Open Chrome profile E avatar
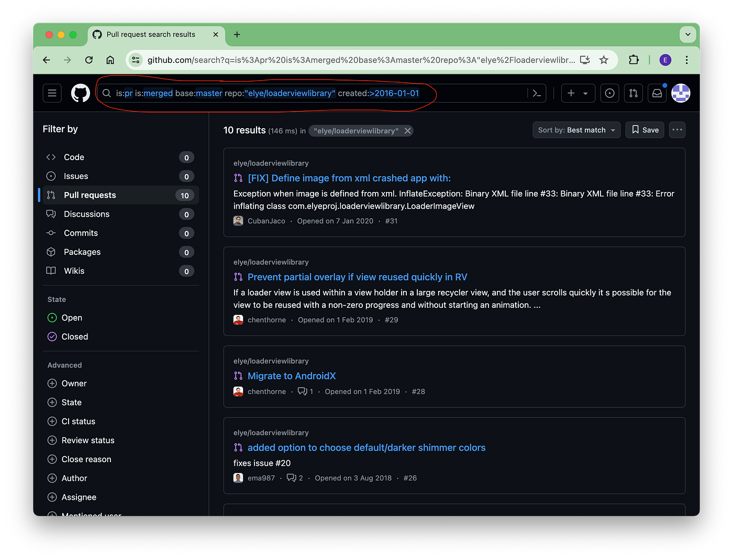The image size is (733, 560). 665,60
